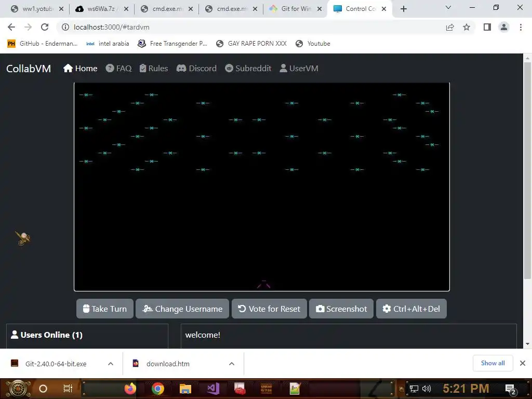Open the GitHub - Enderman bookmark
The height and width of the screenshot is (399, 532).
tap(43, 44)
